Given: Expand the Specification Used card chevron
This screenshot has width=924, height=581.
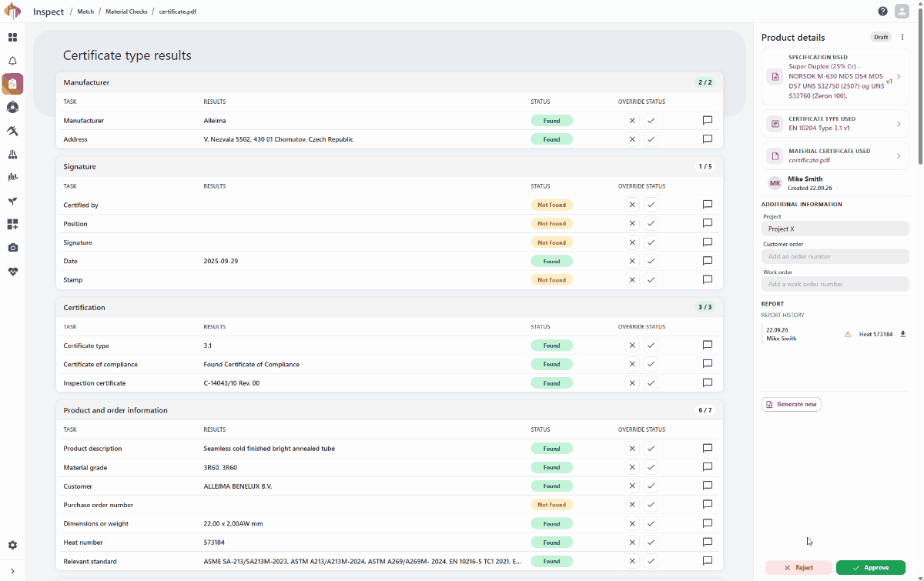Looking at the screenshot, I should pyautogui.click(x=899, y=77).
